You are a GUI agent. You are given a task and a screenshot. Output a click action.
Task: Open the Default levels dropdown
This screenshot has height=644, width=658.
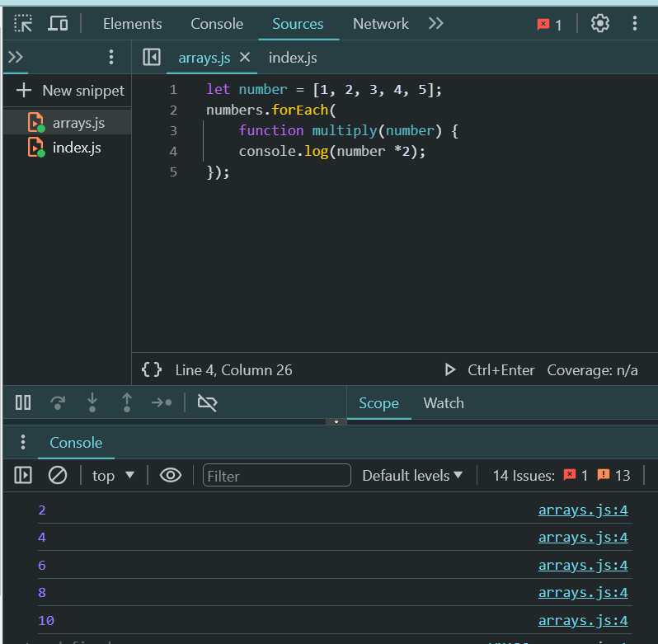[x=412, y=476]
